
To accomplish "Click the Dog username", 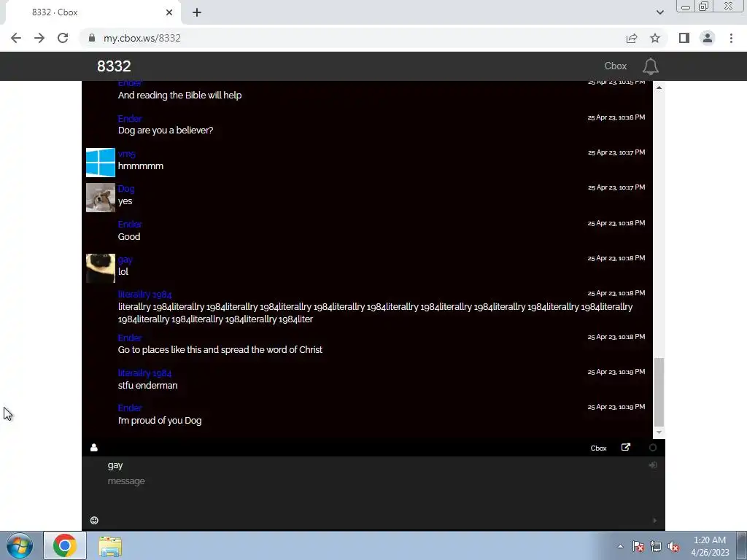I will 126,189.
